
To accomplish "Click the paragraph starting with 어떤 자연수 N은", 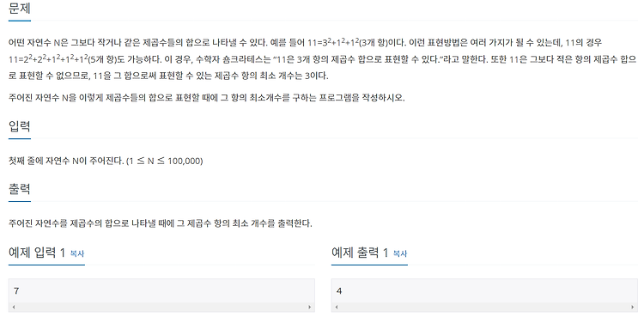I will (x=323, y=59).
